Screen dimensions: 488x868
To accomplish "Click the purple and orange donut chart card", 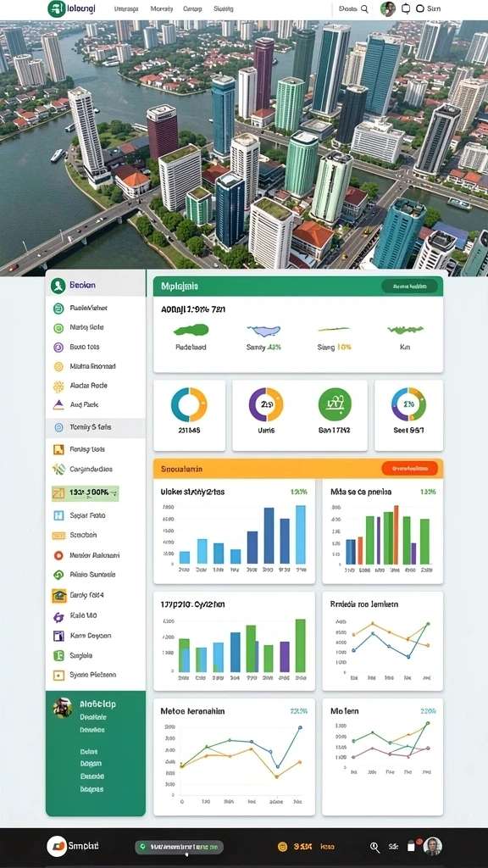I will click(x=299, y=415).
